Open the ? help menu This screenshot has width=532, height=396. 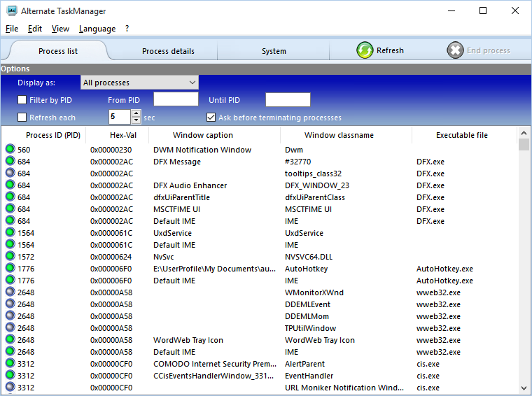pos(127,29)
